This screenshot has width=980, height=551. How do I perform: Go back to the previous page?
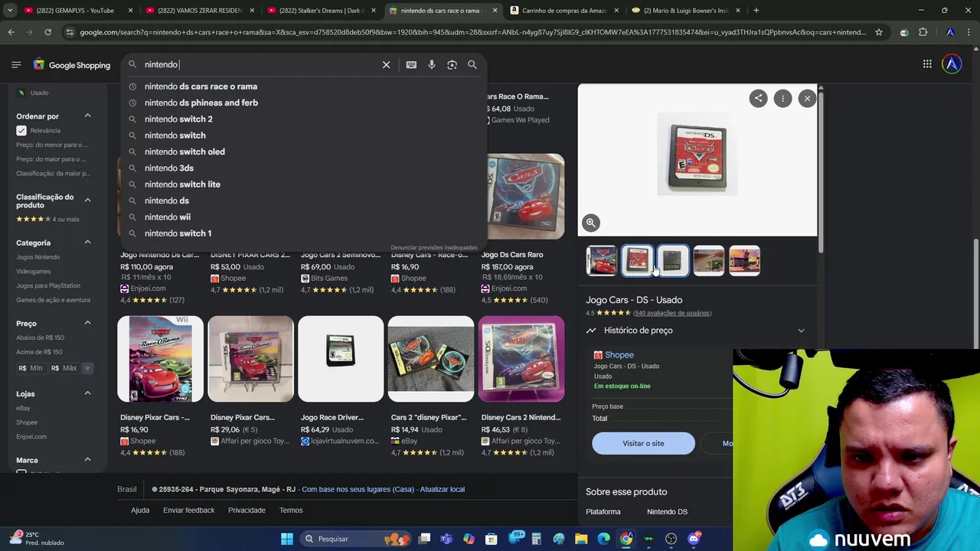pos(11,32)
